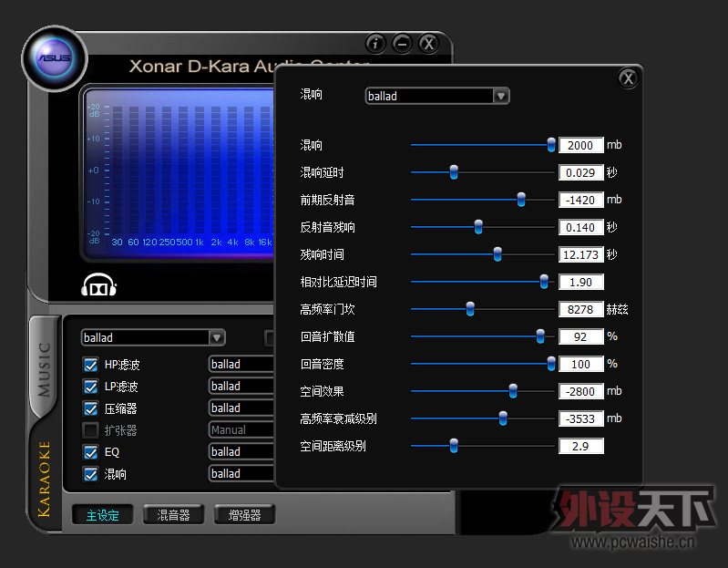Toggle the EQ checkbox
The width and height of the screenshot is (728, 568).
90,452
